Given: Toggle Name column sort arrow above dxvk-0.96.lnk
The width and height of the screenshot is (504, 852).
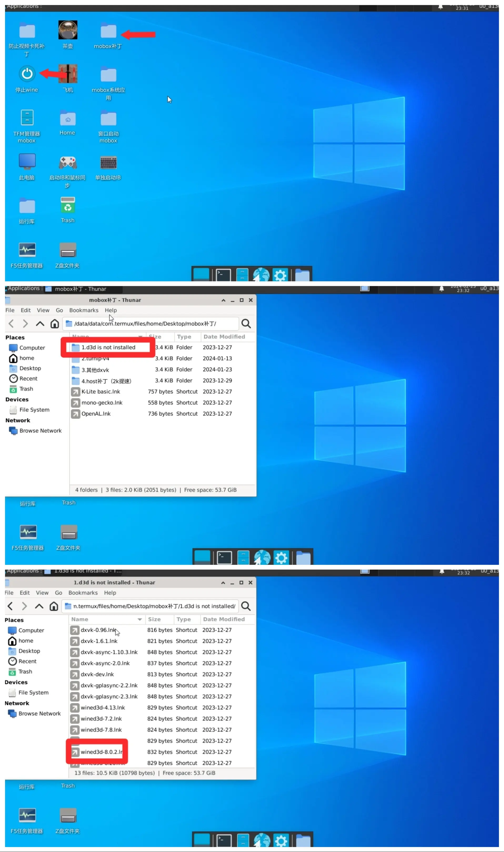Looking at the screenshot, I should click(x=139, y=620).
